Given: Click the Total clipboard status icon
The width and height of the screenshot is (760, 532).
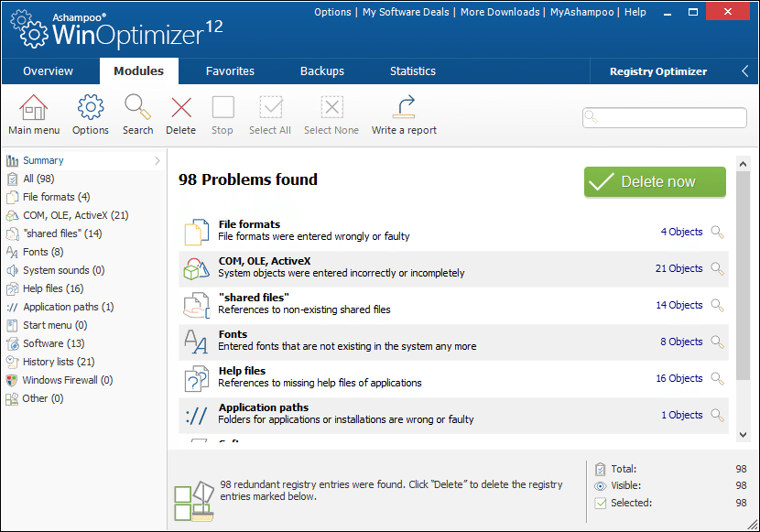Looking at the screenshot, I should point(601,469).
